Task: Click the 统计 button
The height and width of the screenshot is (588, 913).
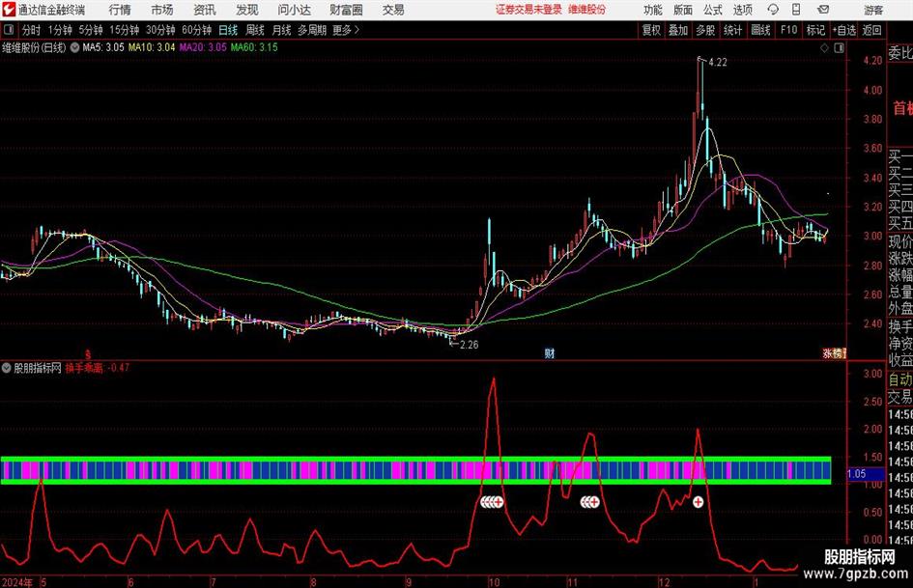Action: [733, 30]
